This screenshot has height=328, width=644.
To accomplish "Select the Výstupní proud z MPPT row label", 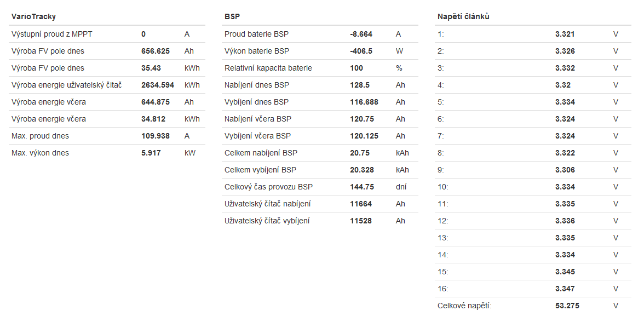I will (52, 34).
